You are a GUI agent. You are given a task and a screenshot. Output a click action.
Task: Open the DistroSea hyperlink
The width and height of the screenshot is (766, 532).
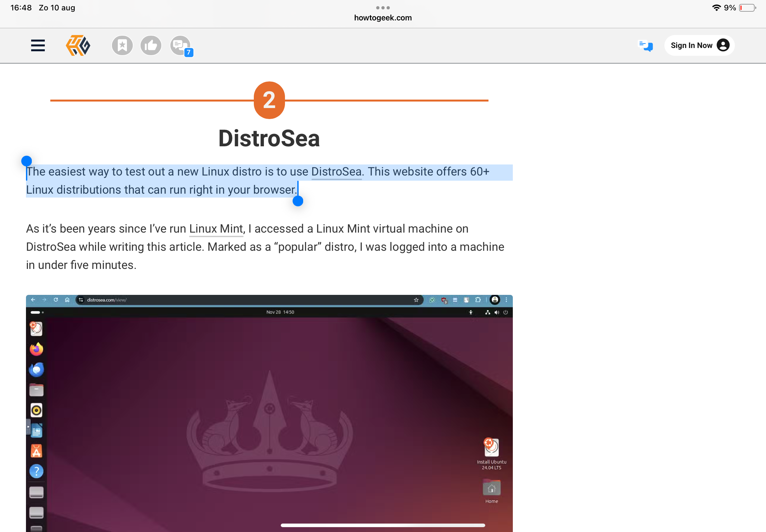pyautogui.click(x=336, y=172)
